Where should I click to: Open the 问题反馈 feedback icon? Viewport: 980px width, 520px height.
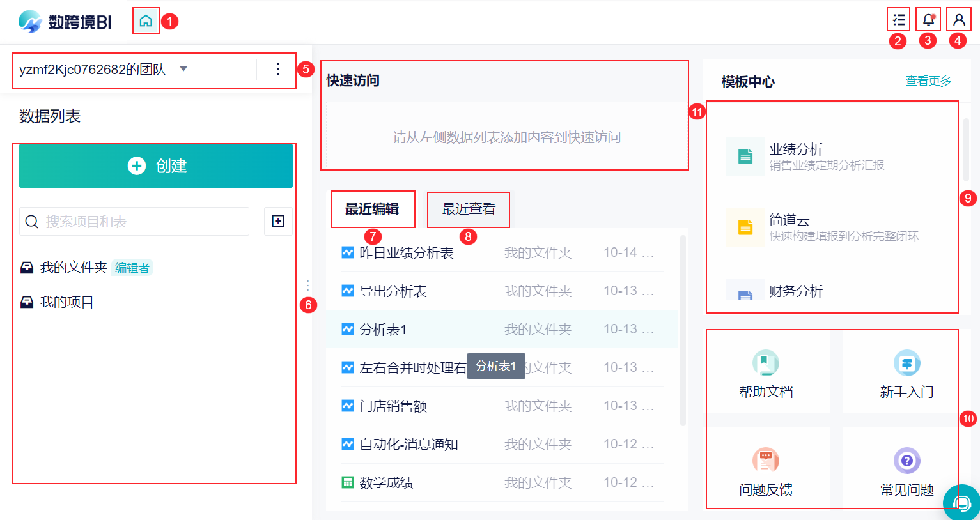(766, 461)
